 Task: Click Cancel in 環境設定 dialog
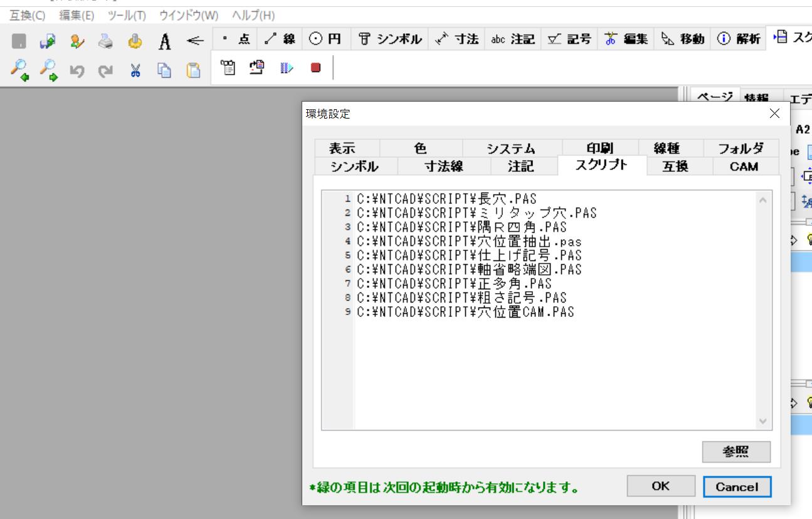(x=737, y=486)
